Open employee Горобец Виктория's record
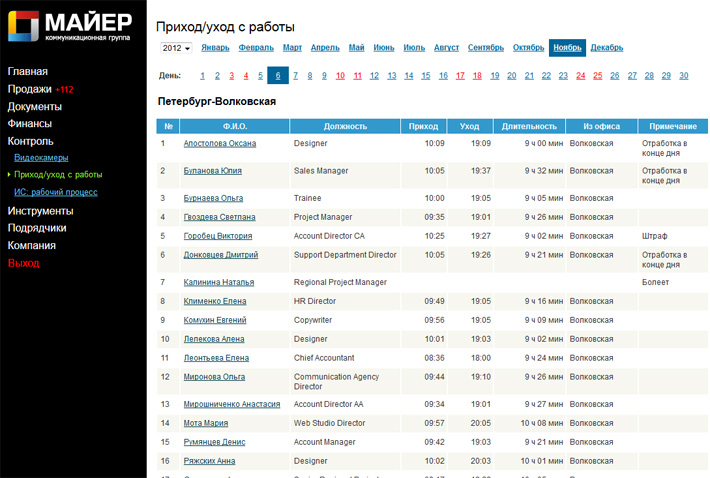The width and height of the screenshot is (710, 478). pos(218,236)
